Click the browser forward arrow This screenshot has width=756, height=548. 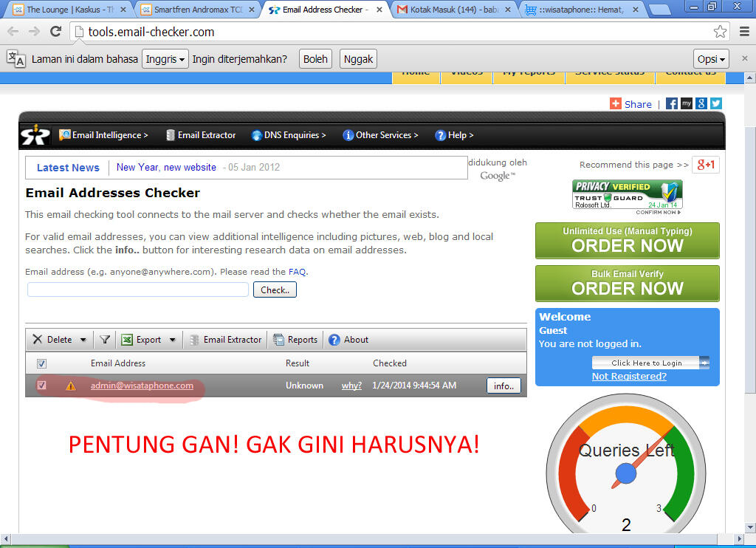pyautogui.click(x=34, y=32)
